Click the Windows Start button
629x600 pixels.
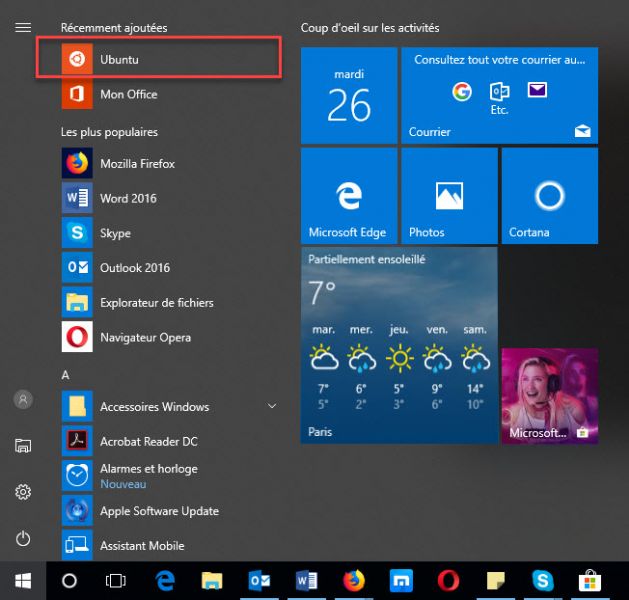point(23,581)
